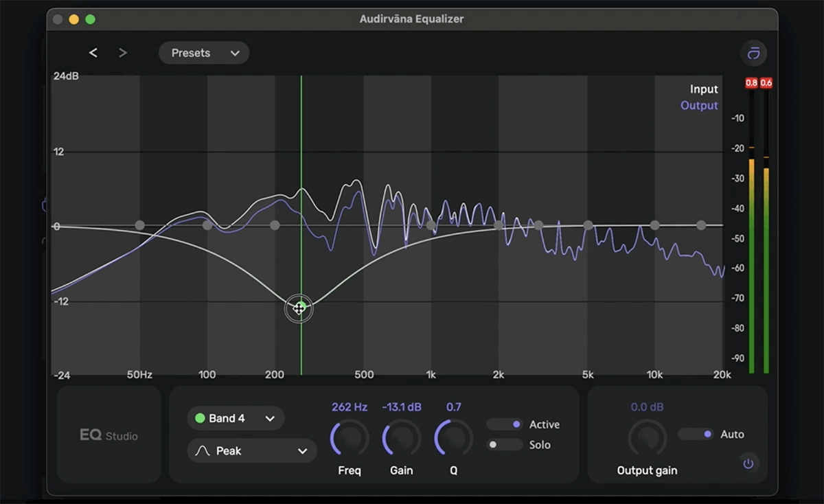
Task: Click the Input legend label
Action: pyautogui.click(x=704, y=89)
